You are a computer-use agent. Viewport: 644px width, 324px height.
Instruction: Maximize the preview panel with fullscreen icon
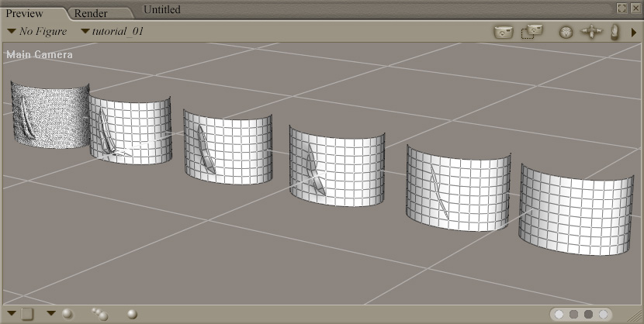621,8
